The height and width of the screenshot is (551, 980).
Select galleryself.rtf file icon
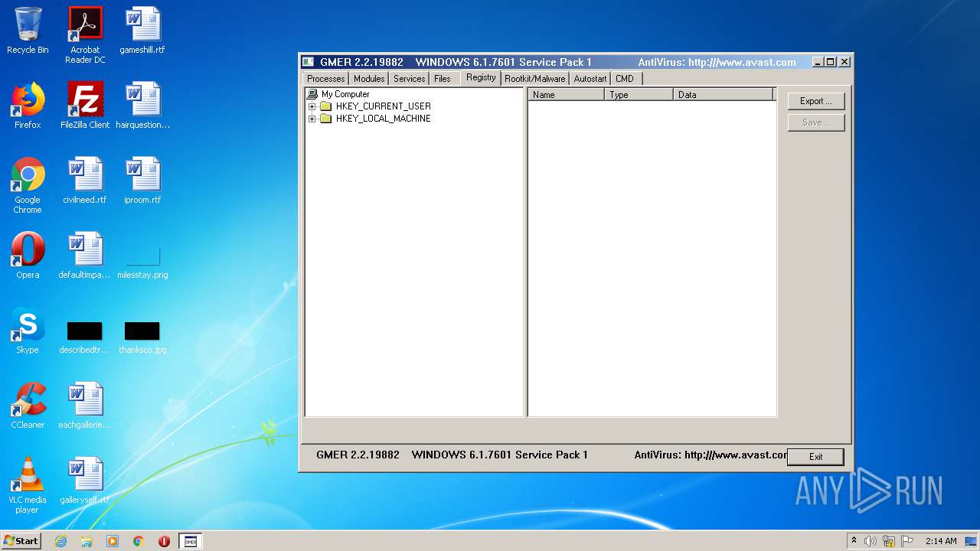click(x=85, y=481)
